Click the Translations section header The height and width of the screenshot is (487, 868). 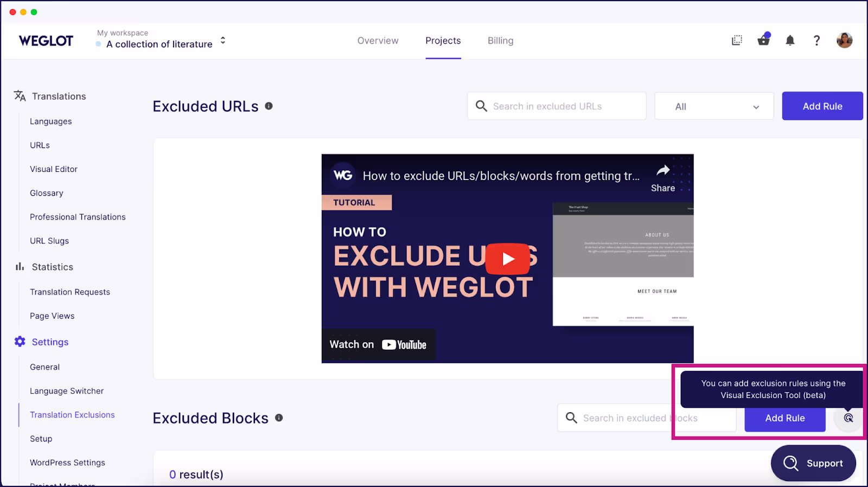coord(59,96)
